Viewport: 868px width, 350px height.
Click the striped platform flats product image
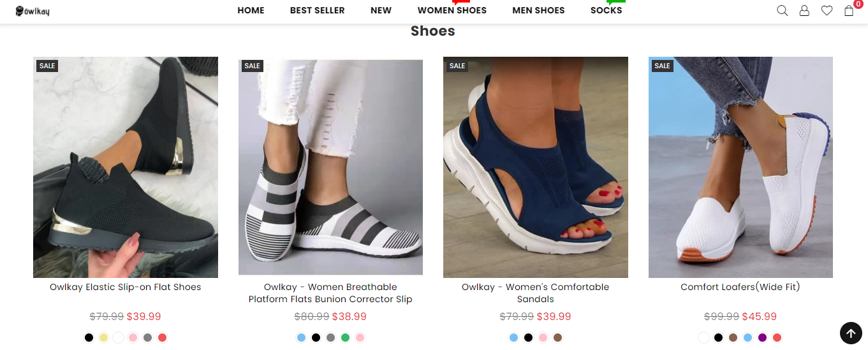click(330, 167)
